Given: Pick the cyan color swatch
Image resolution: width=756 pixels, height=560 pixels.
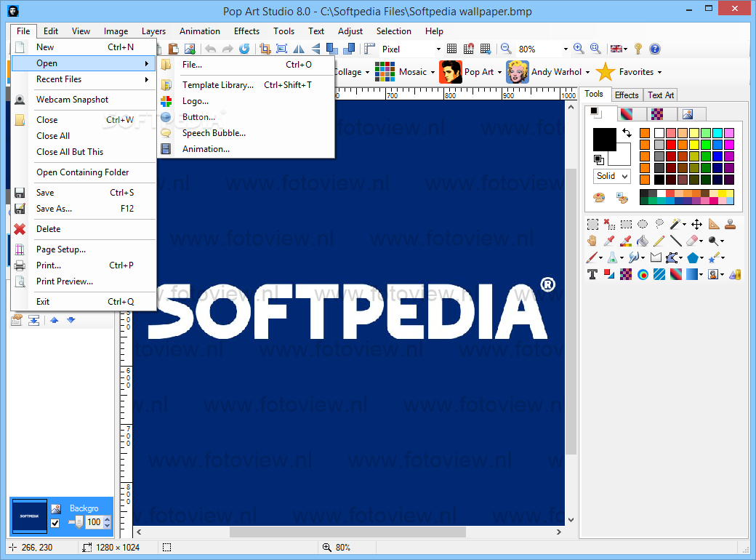Looking at the screenshot, I should [717, 133].
